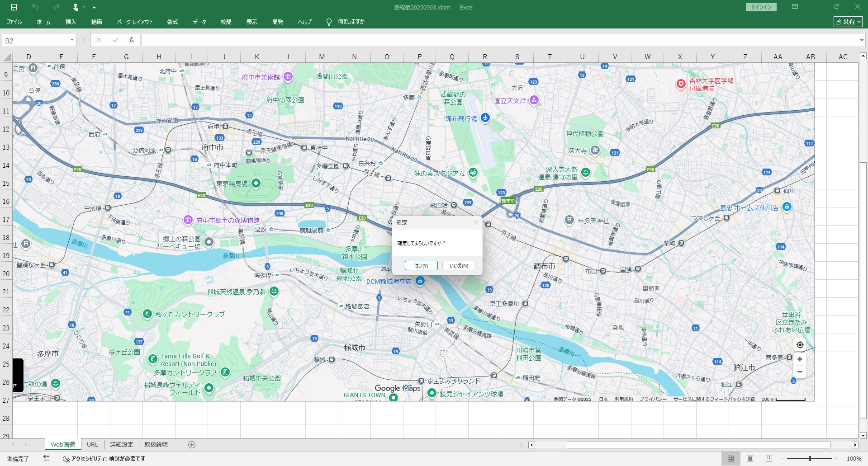868x466 pixels.
Task: Click 利用規約 link on map footer
Action: [624, 399]
